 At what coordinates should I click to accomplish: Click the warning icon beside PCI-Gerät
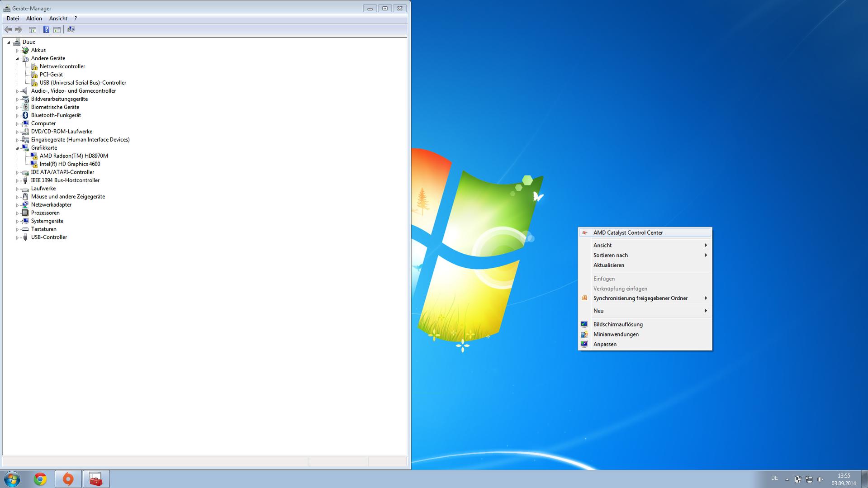point(34,75)
